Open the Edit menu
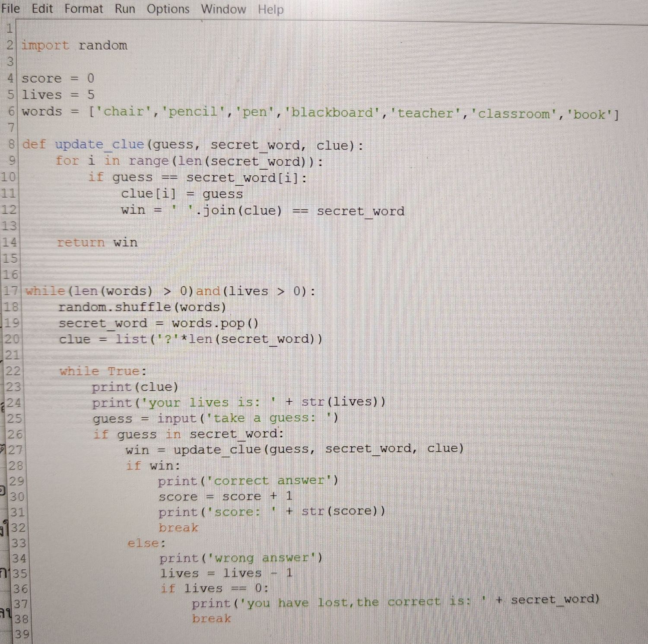 (x=42, y=9)
